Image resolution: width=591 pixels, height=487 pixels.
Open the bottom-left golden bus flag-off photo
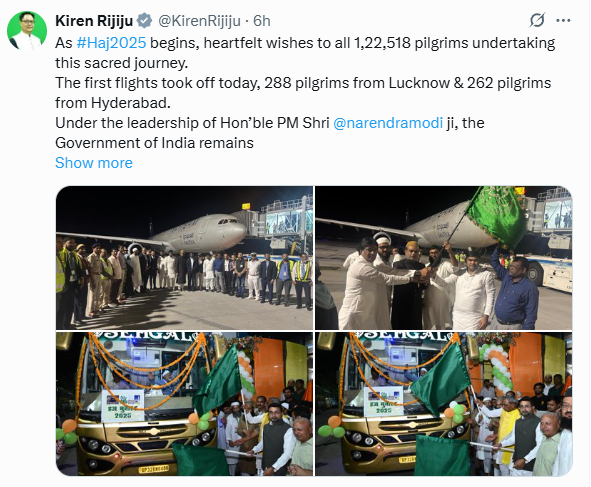pos(184,404)
